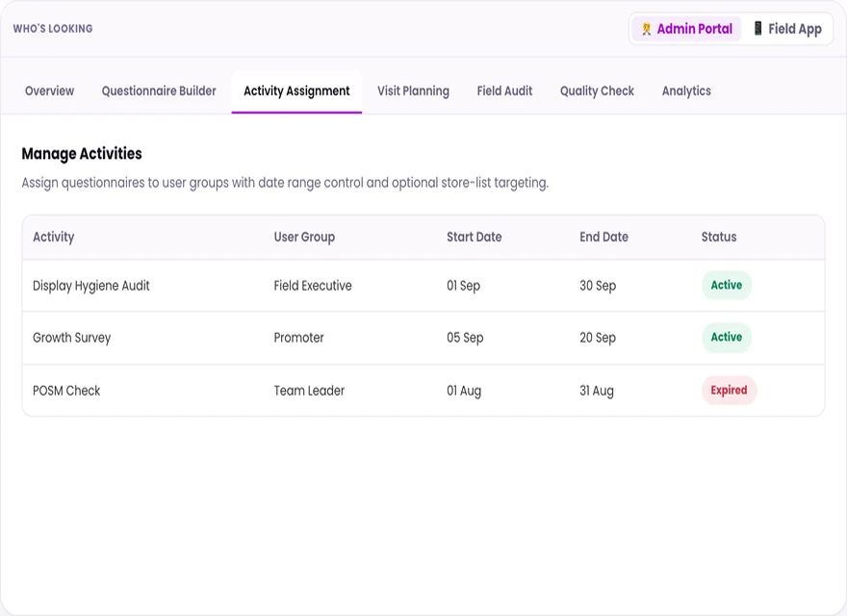Click the Status column header

tap(719, 237)
